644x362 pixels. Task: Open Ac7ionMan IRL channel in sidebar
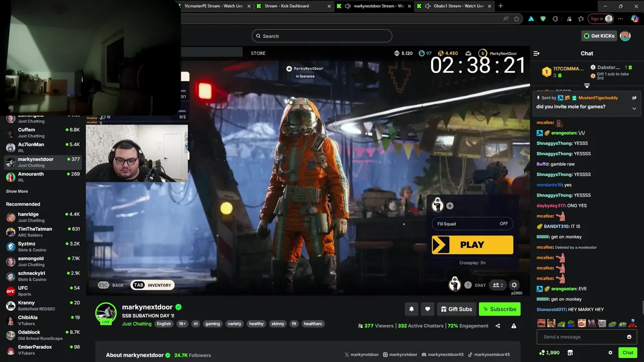click(43, 147)
